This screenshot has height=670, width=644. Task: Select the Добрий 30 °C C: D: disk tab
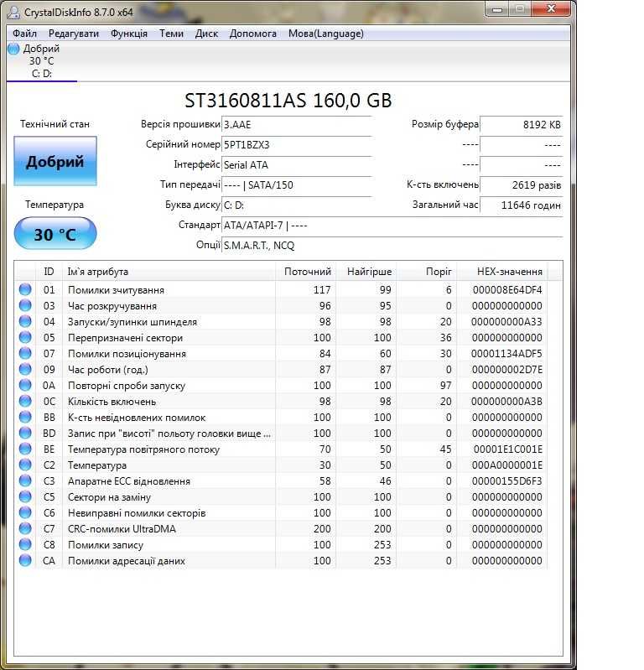coord(41,61)
